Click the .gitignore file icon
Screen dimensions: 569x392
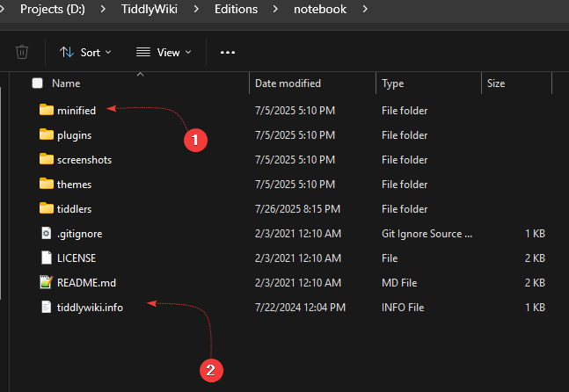(47, 233)
